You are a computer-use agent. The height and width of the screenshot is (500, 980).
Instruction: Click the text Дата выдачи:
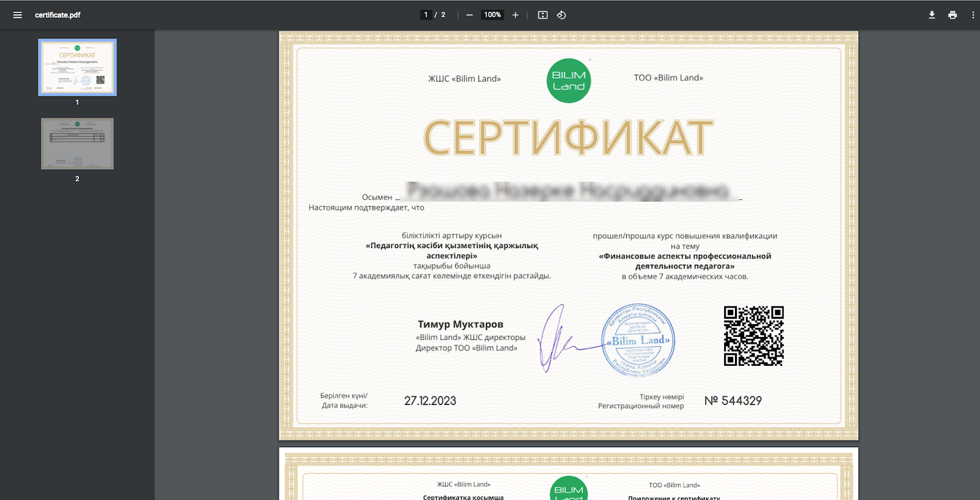[345, 406]
